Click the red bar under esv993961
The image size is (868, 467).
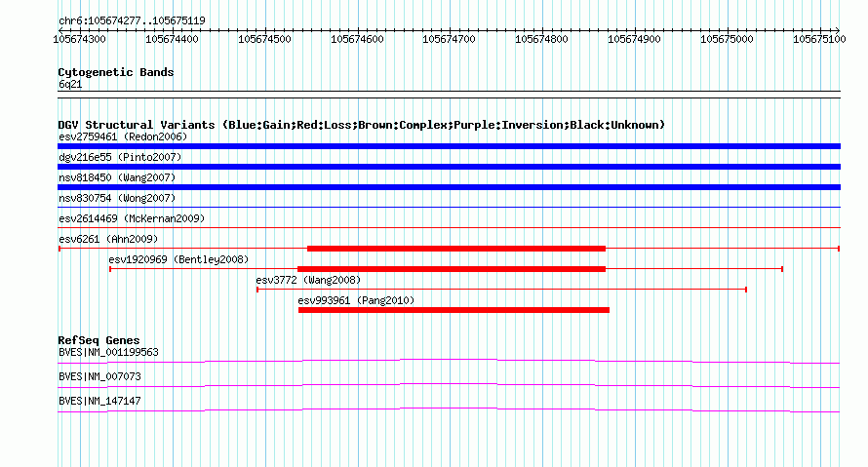[454, 310]
